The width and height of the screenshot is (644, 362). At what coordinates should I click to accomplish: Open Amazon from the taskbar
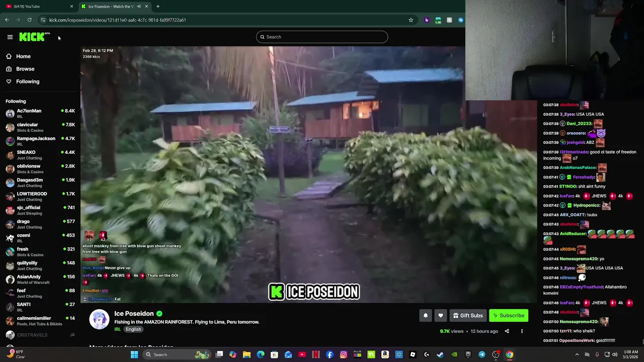click(385, 354)
